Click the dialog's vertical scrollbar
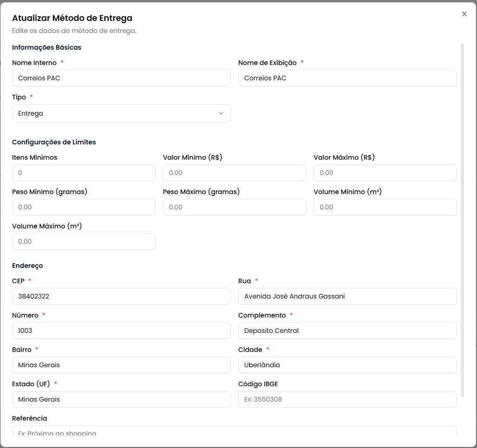The image size is (477, 448). 462,218
